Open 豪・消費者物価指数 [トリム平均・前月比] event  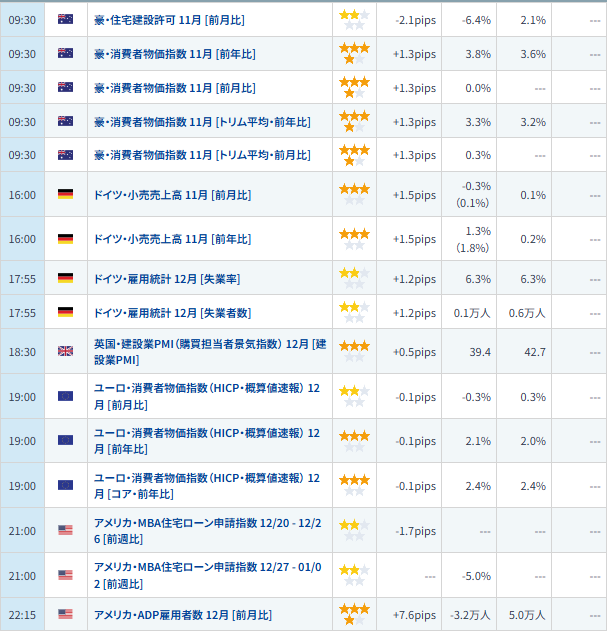(x=202, y=155)
